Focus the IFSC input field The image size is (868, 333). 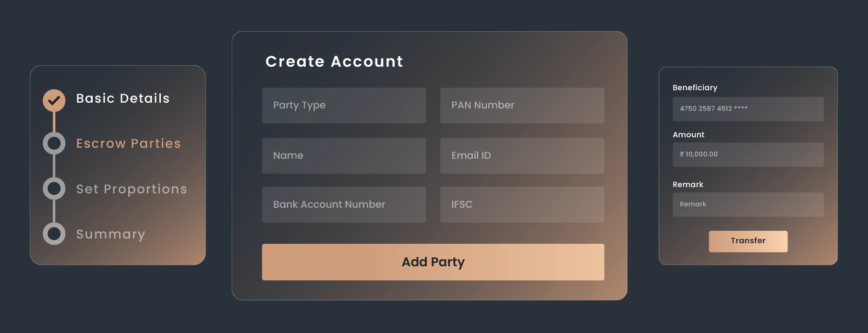point(522,204)
